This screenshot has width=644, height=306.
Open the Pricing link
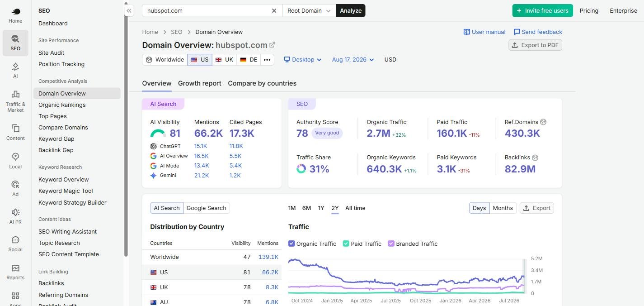click(x=589, y=10)
